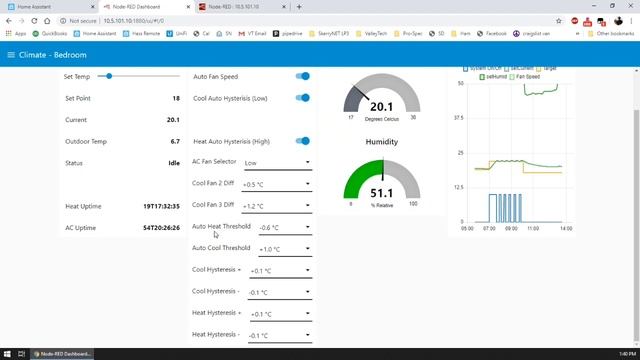Open Node-RED Dashboard taskbar button
The image size is (640, 360).
pos(62,354)
